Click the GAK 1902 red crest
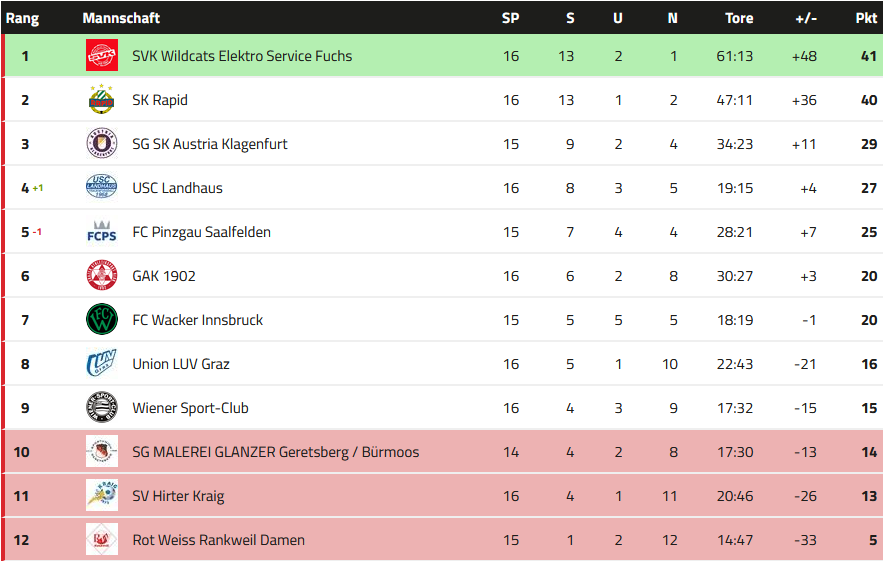Screen dimensions: 884x561 [102, 276]
